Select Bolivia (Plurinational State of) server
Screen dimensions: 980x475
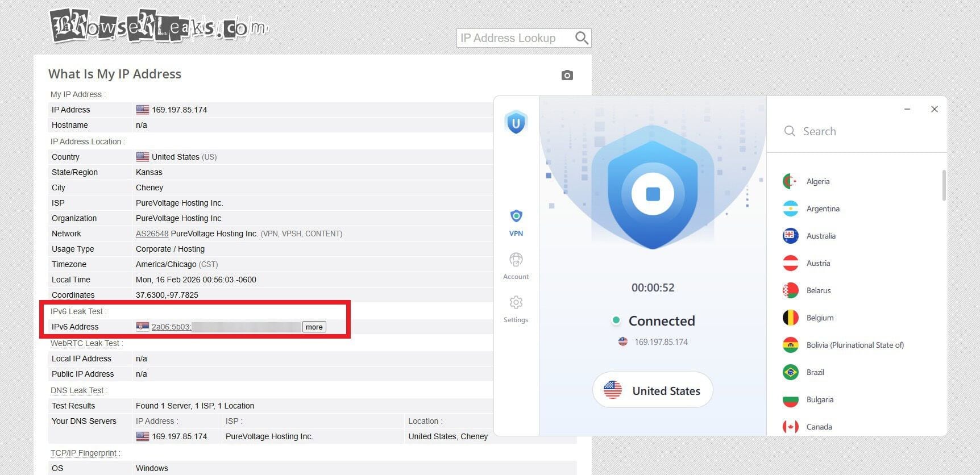pyautogui.click(x=855, y=345)
